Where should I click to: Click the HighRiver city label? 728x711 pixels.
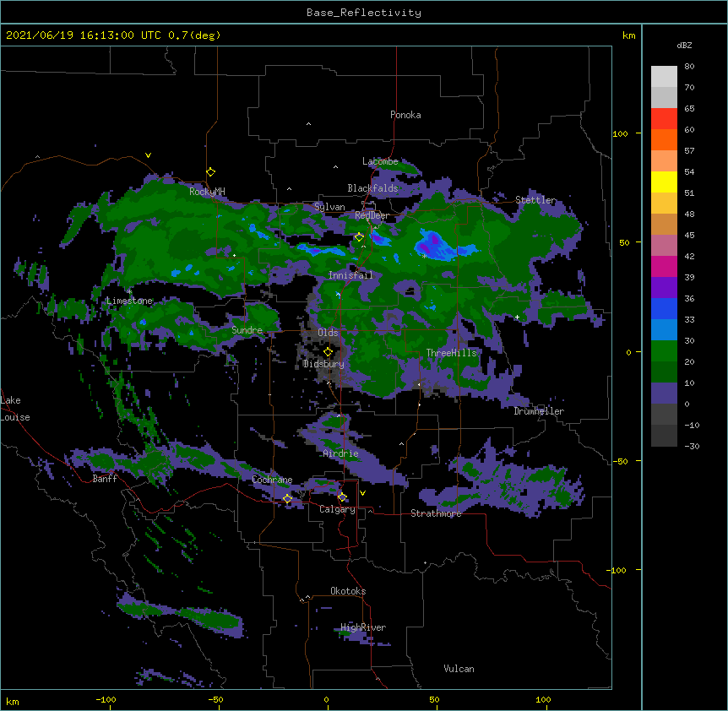point(363,627)
